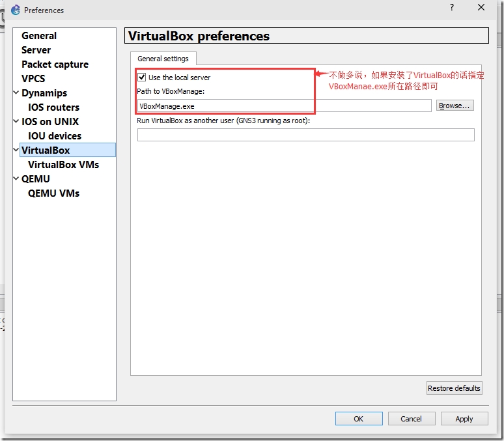Select VPCS preferences
This screenshot has height=441, width=504.
click(x=33, y=78)
